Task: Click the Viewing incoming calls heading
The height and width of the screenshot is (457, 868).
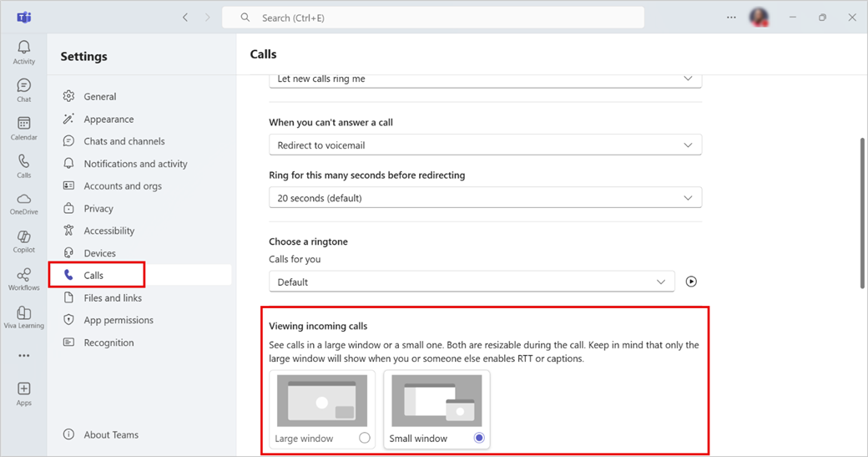Action: (318, 327)
